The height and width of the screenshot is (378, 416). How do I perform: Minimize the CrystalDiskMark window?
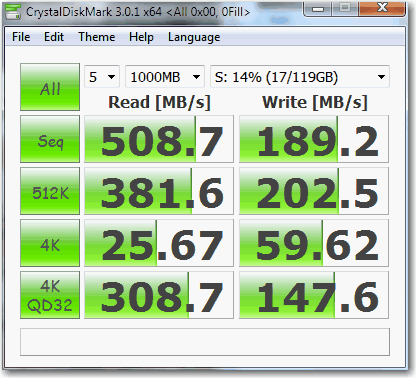pos(317,9)
